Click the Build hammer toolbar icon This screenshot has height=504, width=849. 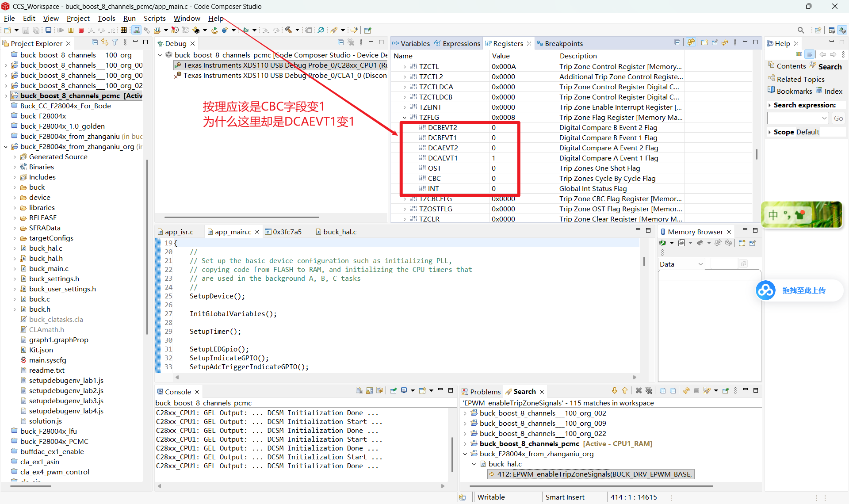coord(288,30)
